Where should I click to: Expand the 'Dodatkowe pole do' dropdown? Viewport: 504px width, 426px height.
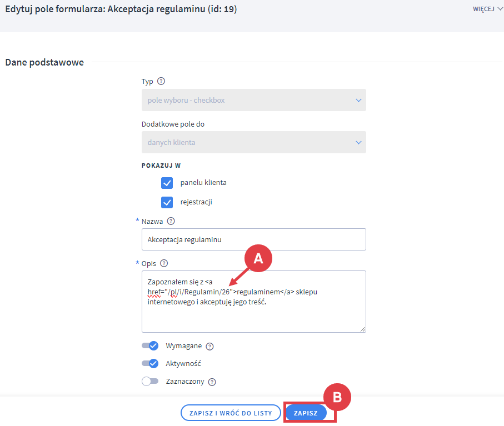pos(254,142)
